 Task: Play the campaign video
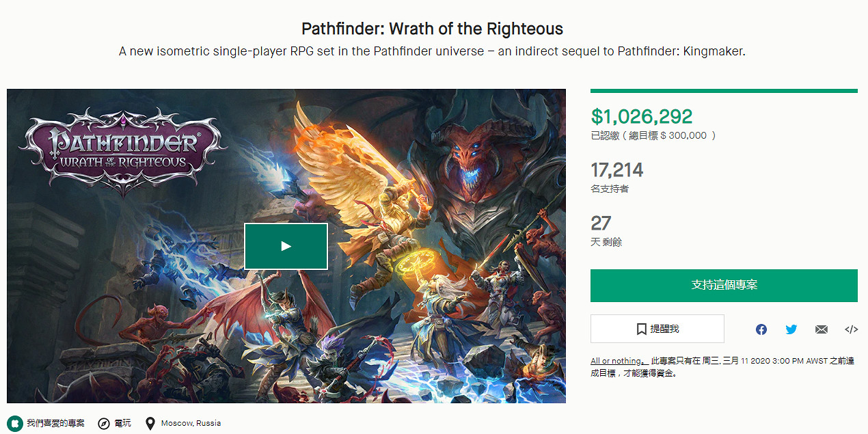click(286, 246)
